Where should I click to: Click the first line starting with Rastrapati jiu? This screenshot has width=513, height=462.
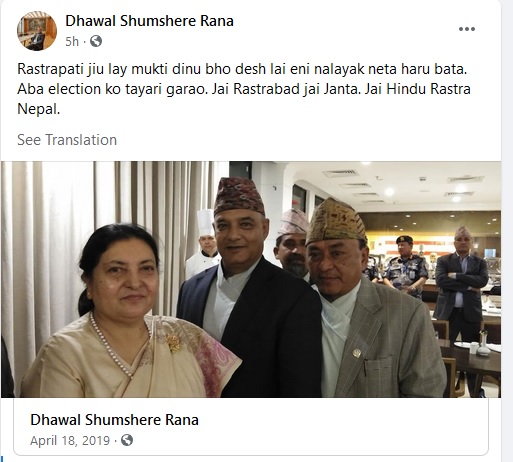(x=242, y=69)
